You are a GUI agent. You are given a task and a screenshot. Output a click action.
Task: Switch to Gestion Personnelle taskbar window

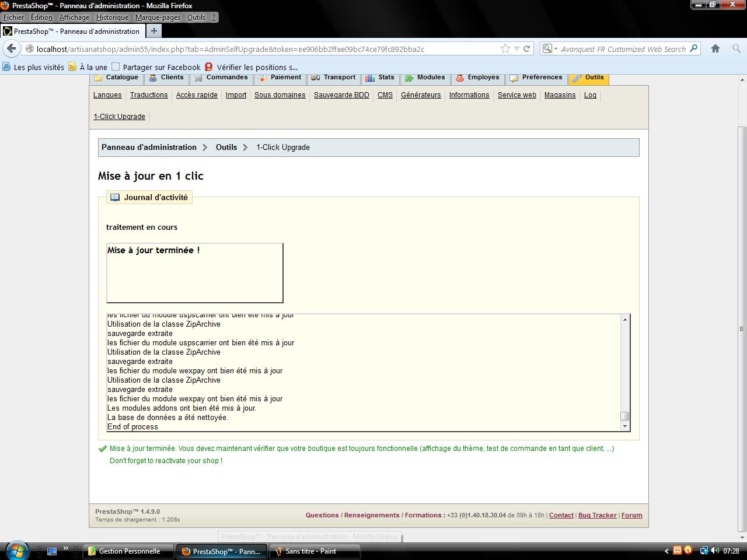point(130,551)
